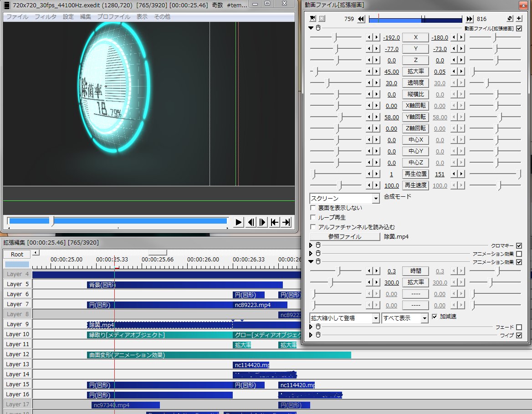The image size is (532, 414).
Task: Click the 再生位置 parameter button
Action: point(415,174)
